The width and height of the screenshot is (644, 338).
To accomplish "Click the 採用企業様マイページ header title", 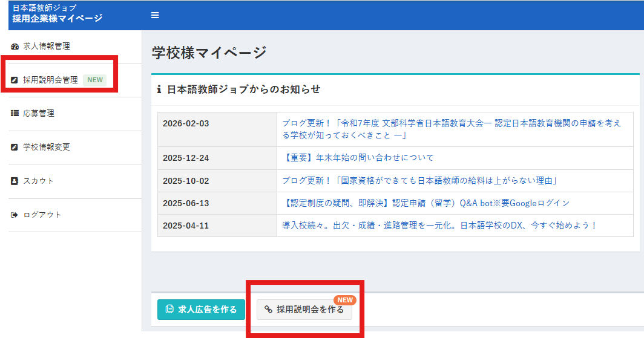I will (57, 18).
